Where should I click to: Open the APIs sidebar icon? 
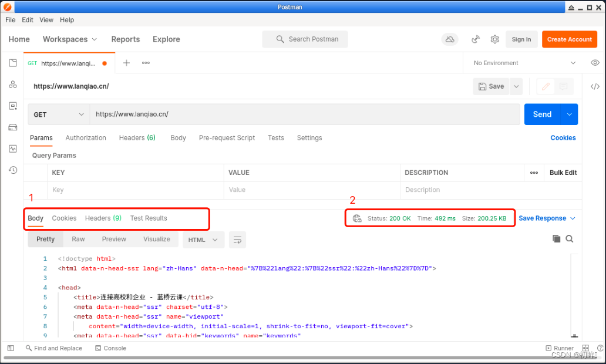(13, 84)
